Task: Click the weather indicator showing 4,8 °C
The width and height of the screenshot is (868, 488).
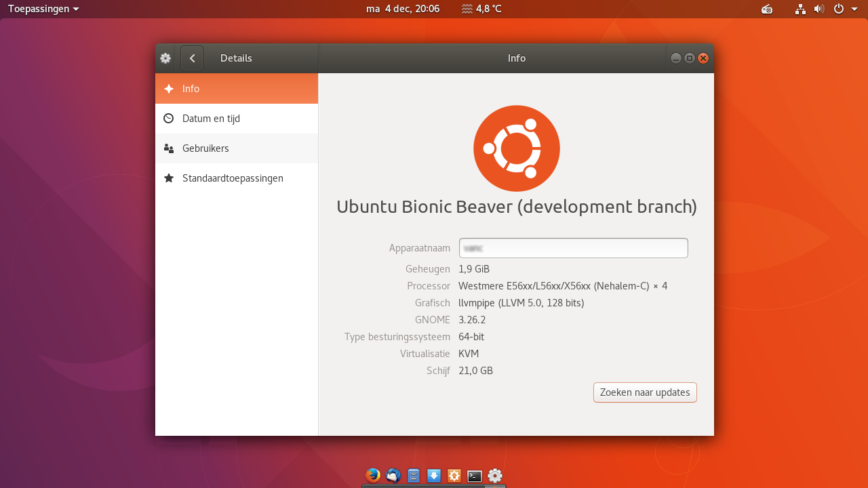Action: tap(481, 9)
